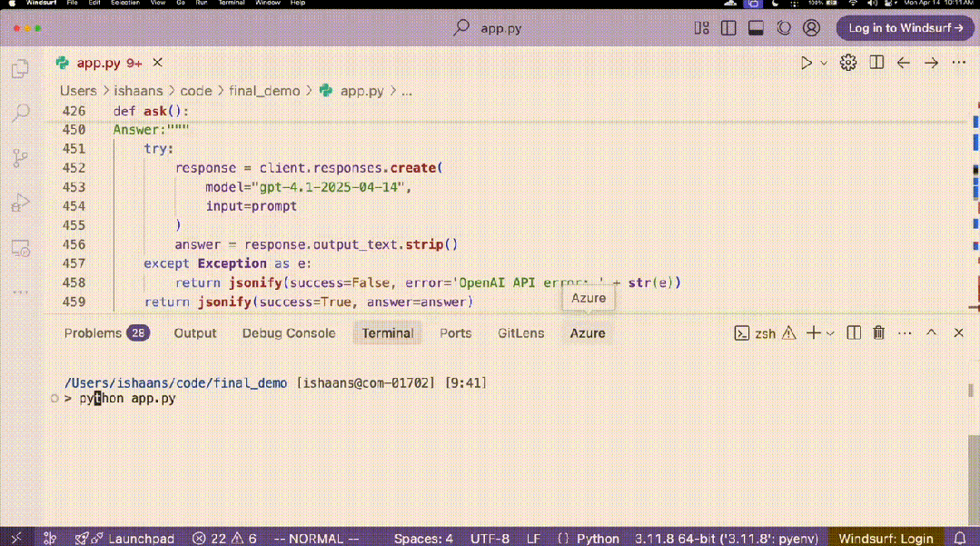Open the Explorer view in activity bar

click(20, 69)
